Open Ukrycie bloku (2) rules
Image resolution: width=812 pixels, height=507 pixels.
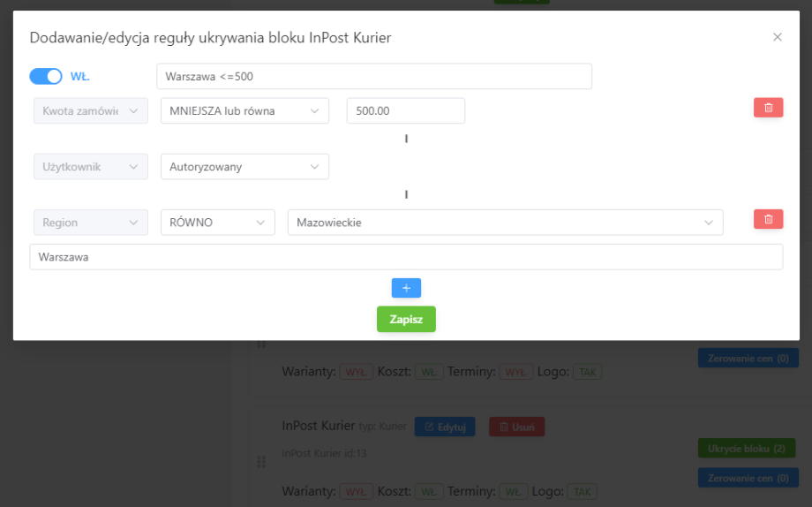pos(748,449)
